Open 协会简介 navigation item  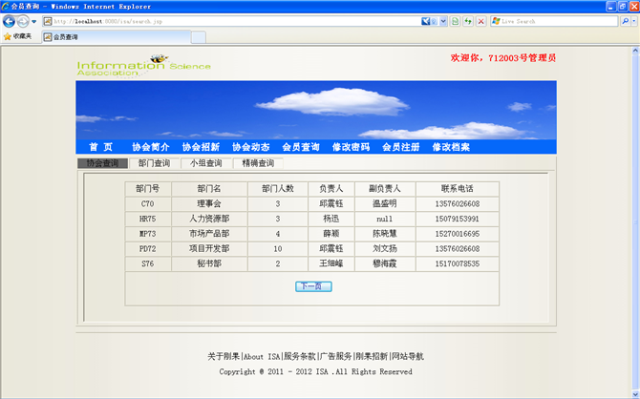[151, 147]
